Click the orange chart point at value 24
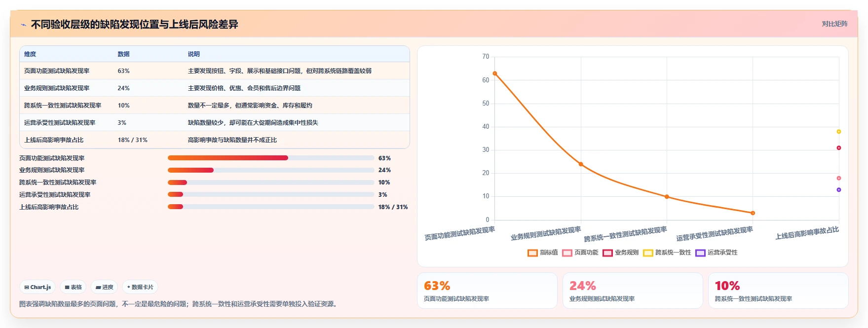The height and width of the screenshot is (328, 868). coord(581,164)
